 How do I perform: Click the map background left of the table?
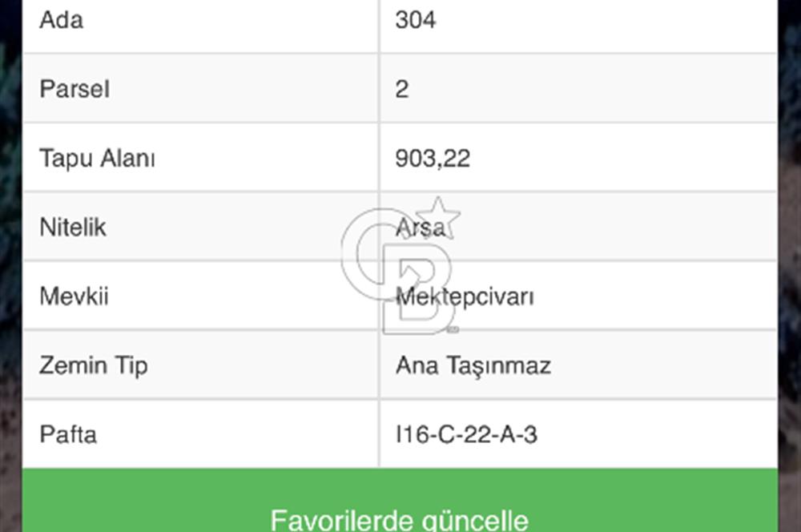pyautogui.click(x=10, y=240)
